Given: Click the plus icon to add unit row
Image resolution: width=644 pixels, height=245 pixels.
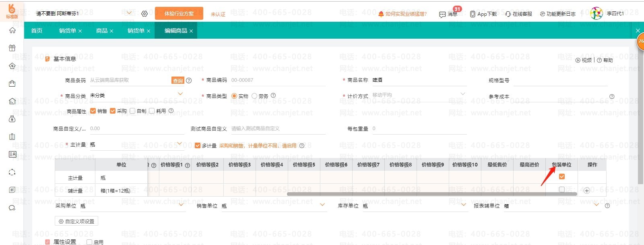Looking at the screenshot, I should tap(587, 191).
